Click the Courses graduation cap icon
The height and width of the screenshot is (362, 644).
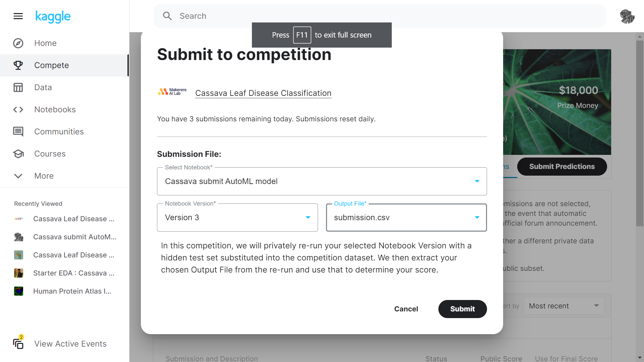pos(18,154)
